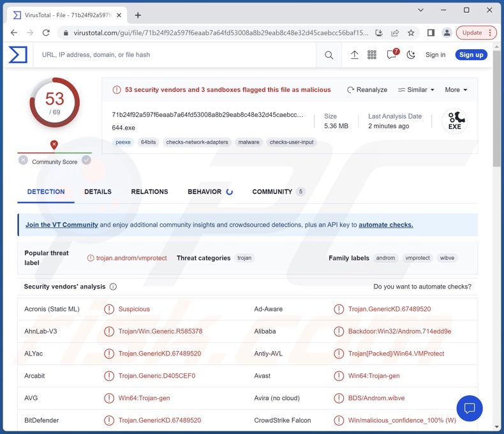Click the URL, IP, hash search field
The height and width of the screenshot is (434, 504).
(x=172, y=55)
